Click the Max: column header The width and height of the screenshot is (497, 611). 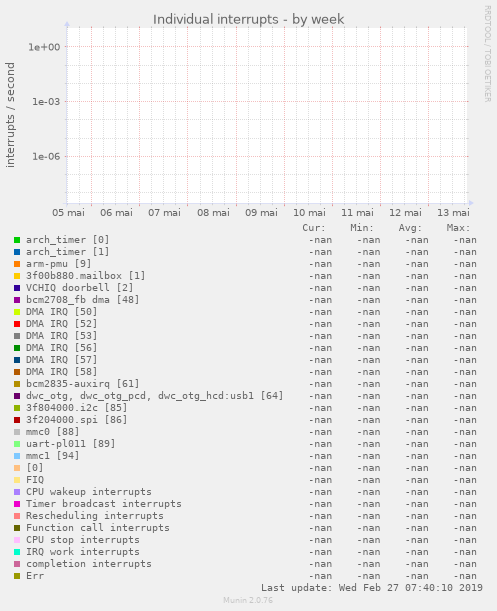[458, 228]
